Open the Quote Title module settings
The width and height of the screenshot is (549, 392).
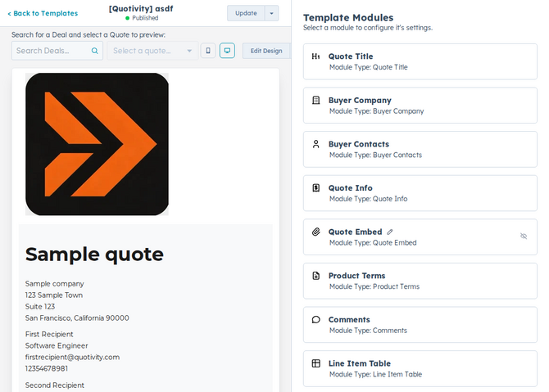420,61
